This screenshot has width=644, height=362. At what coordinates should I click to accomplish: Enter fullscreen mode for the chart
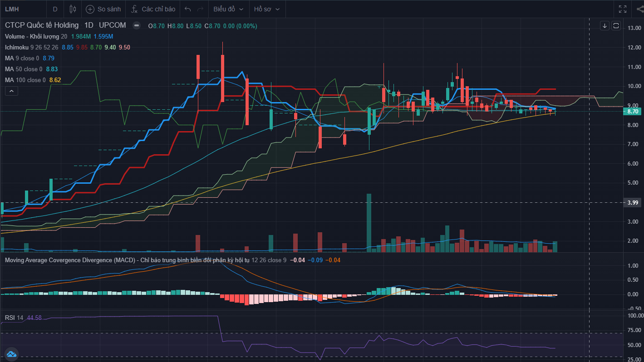click(623, 9)
